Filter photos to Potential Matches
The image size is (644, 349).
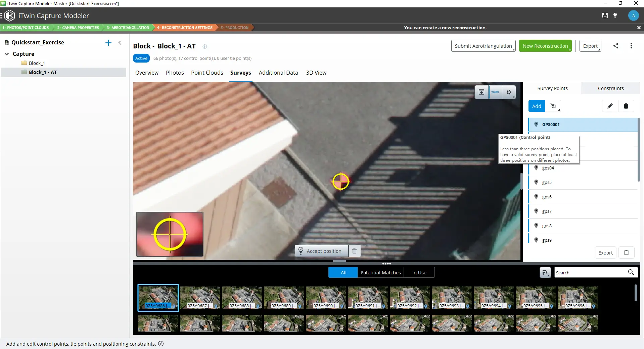coord(380,273)
